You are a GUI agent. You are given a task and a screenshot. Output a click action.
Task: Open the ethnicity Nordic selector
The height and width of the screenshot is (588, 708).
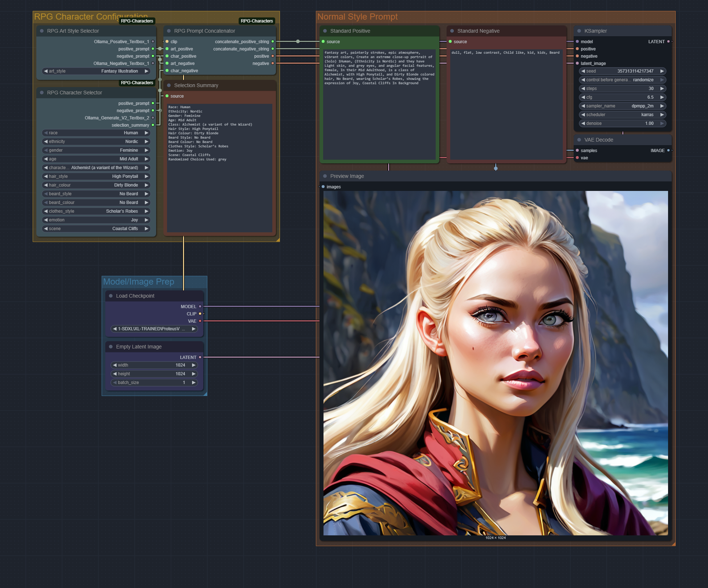(96, 142)
